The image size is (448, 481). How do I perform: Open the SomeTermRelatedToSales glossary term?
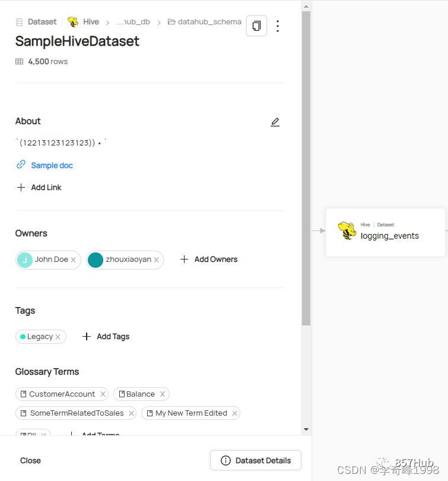[76, 413]
